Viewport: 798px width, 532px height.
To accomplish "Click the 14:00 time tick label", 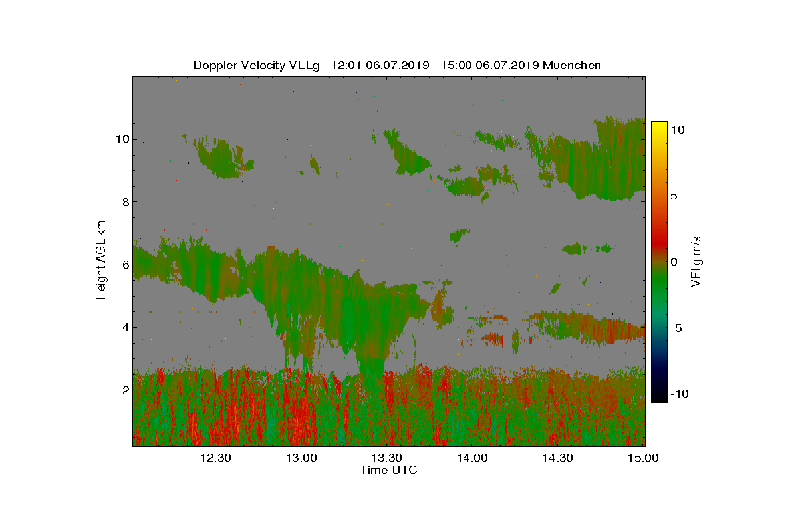I will tap(472, 458).
